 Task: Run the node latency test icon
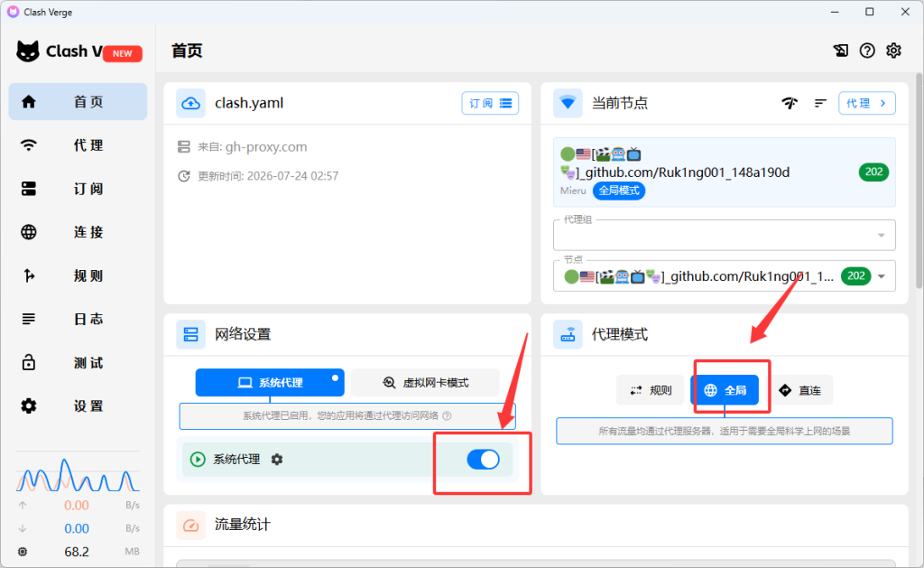(790, 103)
